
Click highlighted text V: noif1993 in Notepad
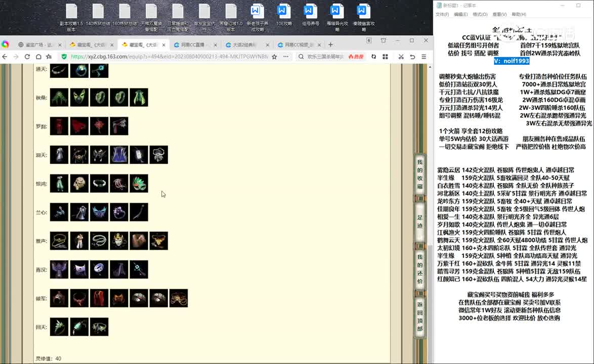pos(512,61)
